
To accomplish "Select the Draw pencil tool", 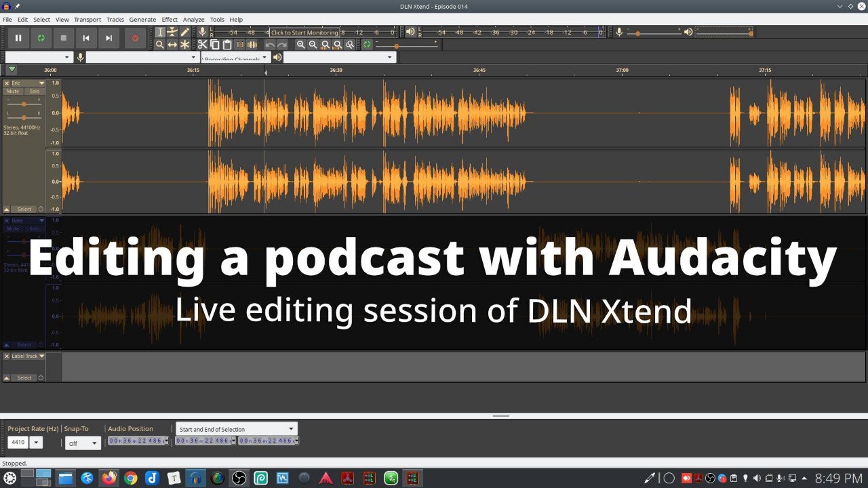I will pyautogui.click(x=184, y=32).
